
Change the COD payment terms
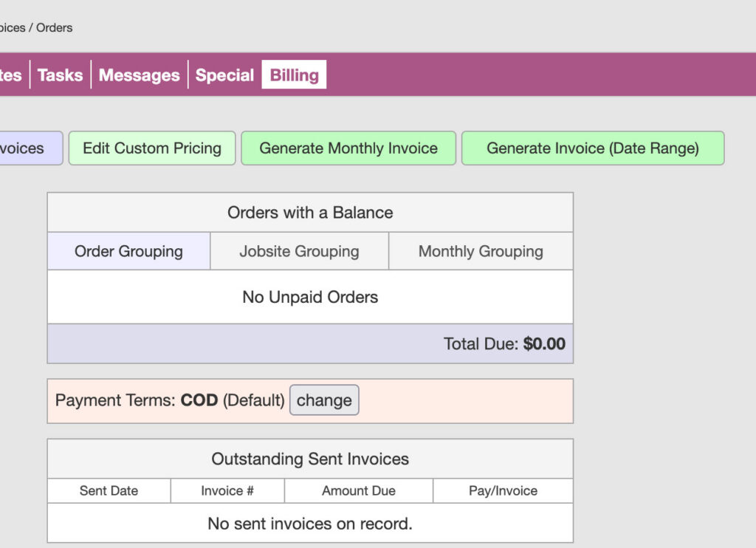pyautogui.click(x=324, y=400)
